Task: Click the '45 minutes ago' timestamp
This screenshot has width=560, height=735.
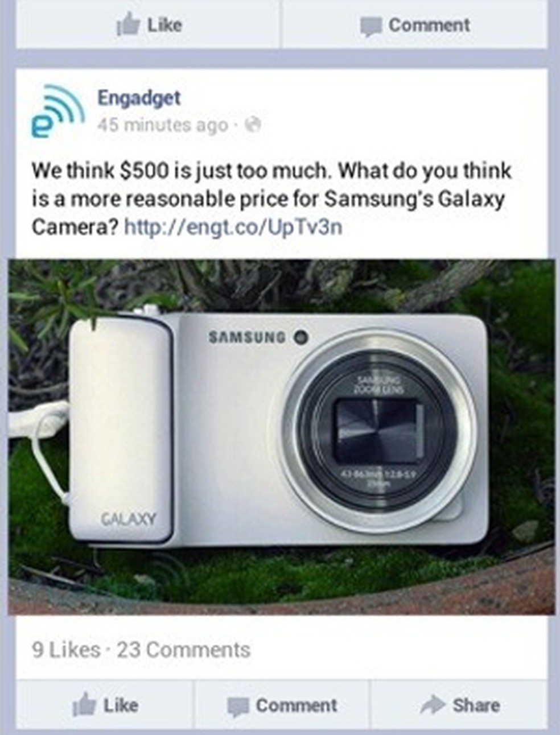Action: pyautogui.click(x=163, y=124)
